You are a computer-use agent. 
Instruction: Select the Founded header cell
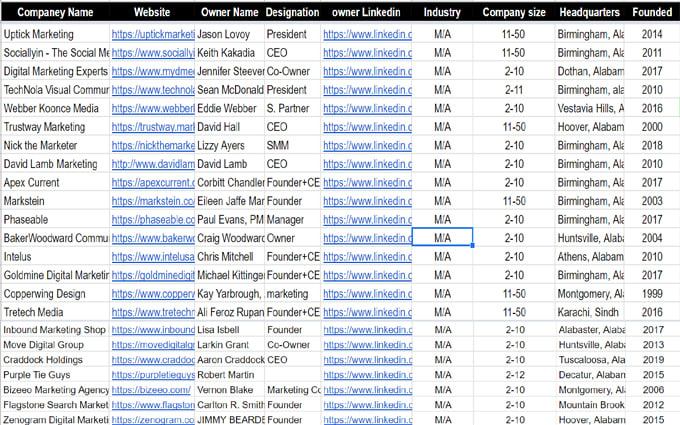click(x=652, y=12)
